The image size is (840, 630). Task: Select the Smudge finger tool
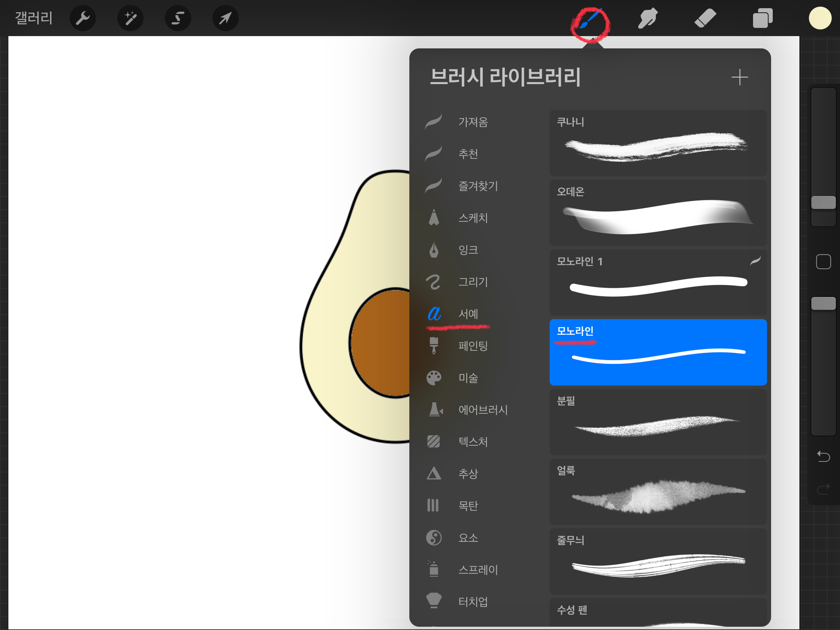click(x=648, y=18)
